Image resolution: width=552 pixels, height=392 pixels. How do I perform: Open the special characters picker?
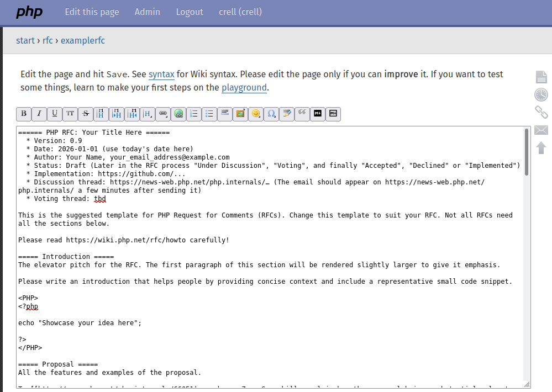point(271,114)
